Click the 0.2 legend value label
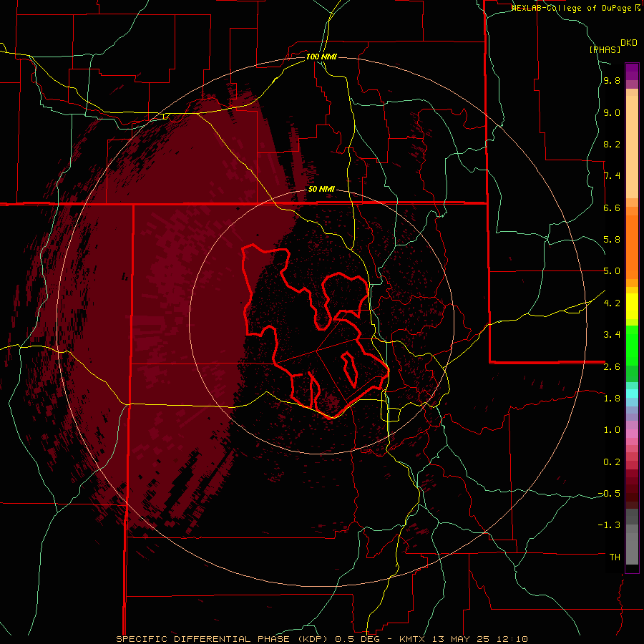 612,462
